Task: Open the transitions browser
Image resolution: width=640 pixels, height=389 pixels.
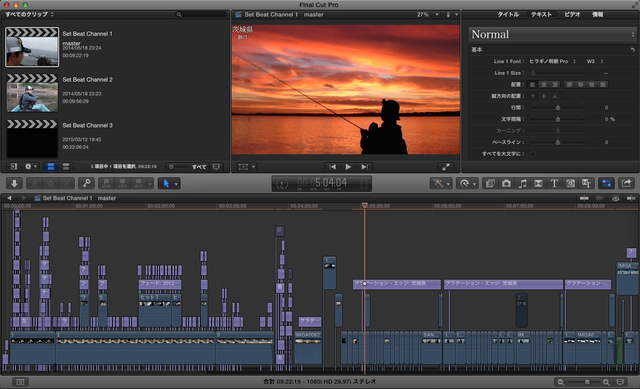Action: 538,184
